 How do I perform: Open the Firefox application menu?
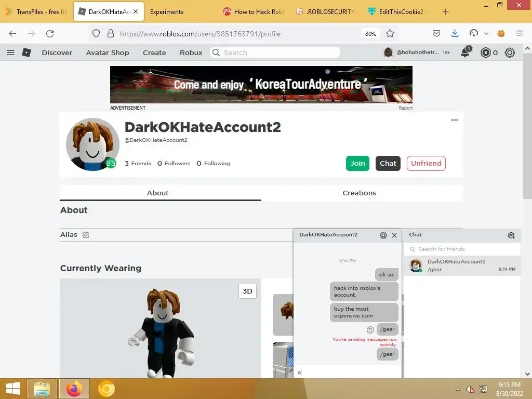point(520,34)
